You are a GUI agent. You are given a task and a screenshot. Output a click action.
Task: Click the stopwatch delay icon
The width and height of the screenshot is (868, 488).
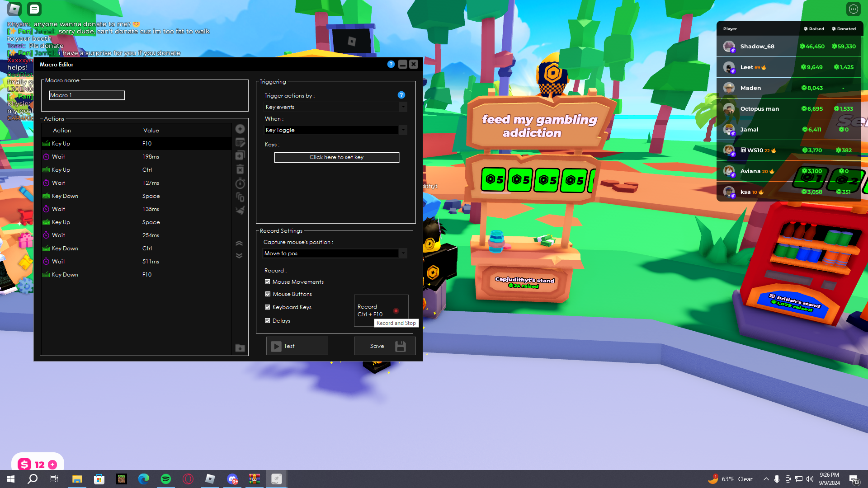240,183
